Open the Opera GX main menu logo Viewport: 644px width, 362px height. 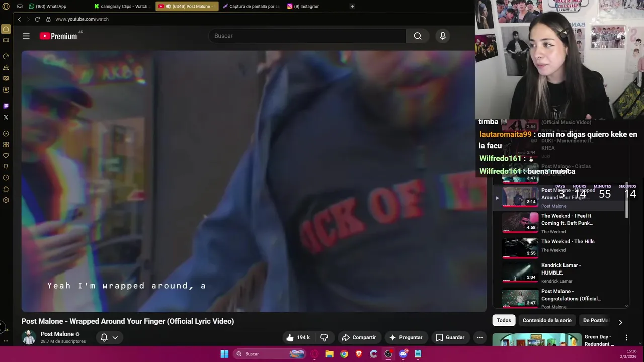[x=6, y=6]
